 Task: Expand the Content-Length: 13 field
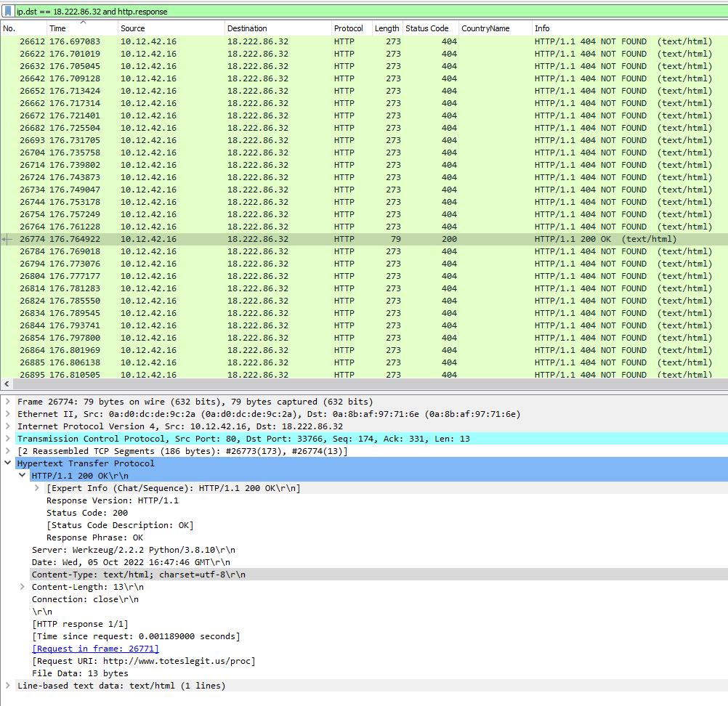(x=22, y=587)
